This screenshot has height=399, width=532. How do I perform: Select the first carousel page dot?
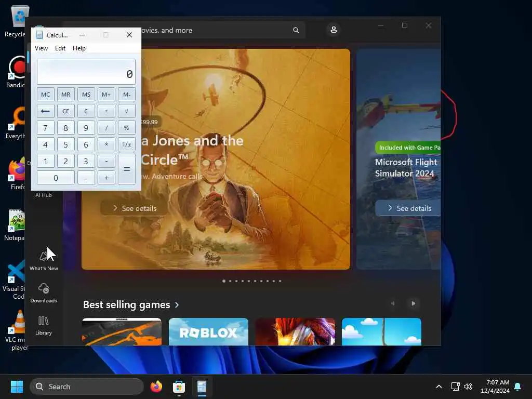click(x=223, y=281)
